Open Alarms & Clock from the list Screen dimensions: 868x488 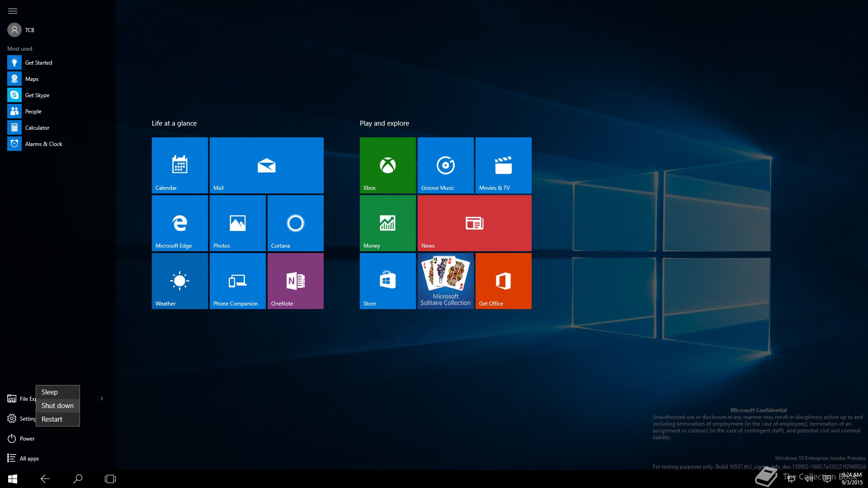(x=57, y=144)
